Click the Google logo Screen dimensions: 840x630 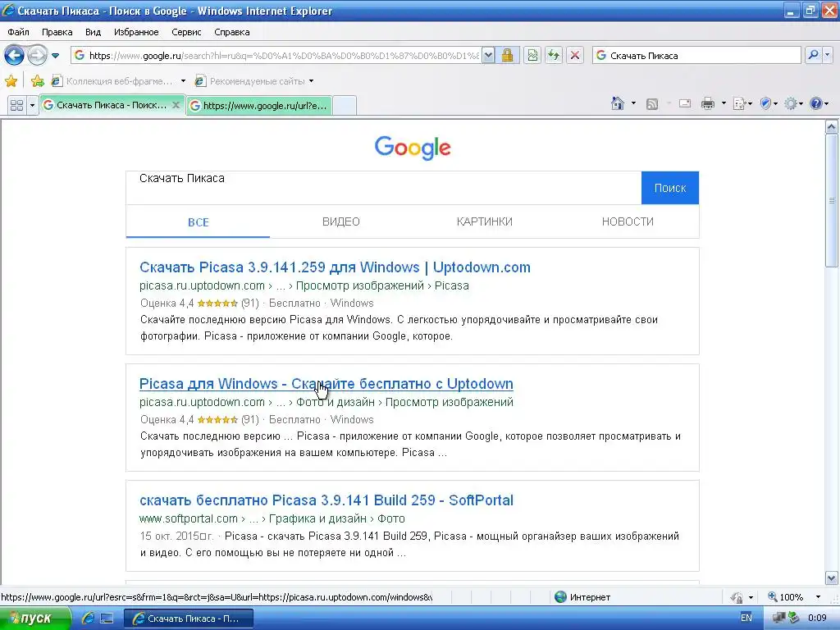click(413, 148)
